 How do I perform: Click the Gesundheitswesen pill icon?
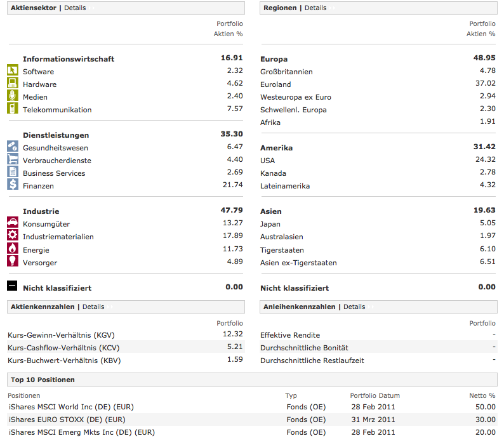tap(12, 147)
